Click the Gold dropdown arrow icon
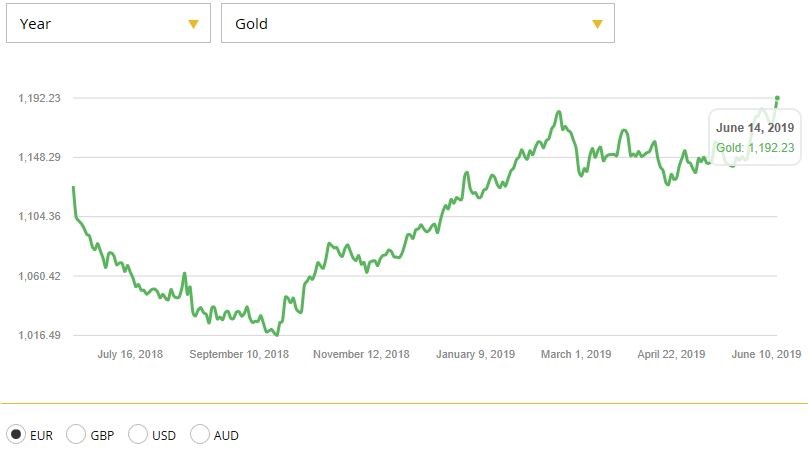The height and width of the screenshot is (450, 809). coord(597,24)
